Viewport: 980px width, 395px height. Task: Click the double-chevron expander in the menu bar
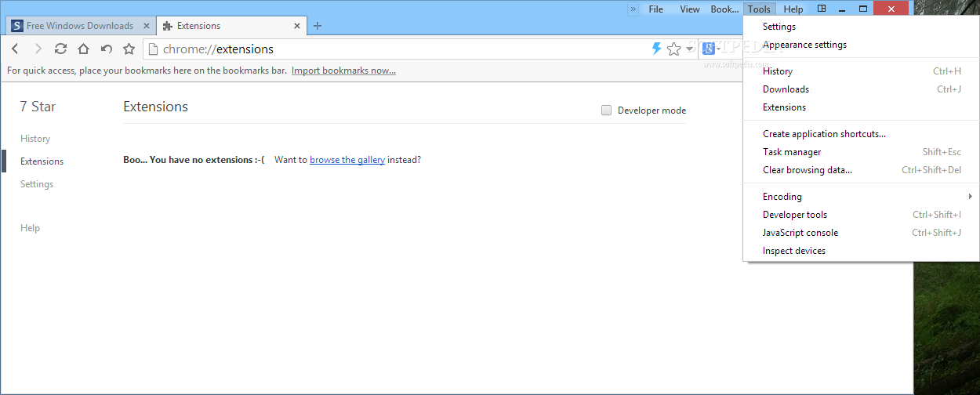pyautogui.click(x=633, y=9)
